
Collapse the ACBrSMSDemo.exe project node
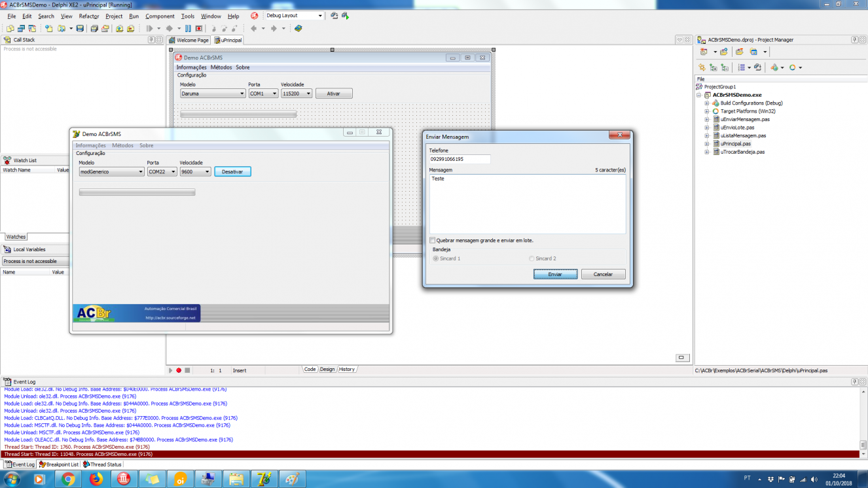699,95
